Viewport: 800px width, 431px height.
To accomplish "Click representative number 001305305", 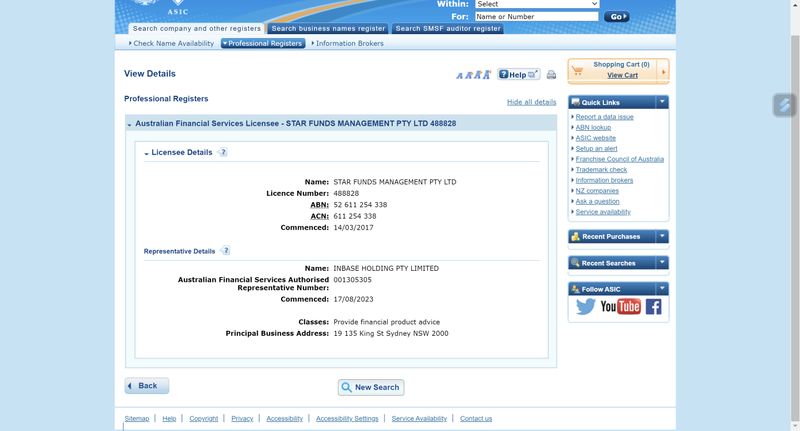I will [352, 280].
